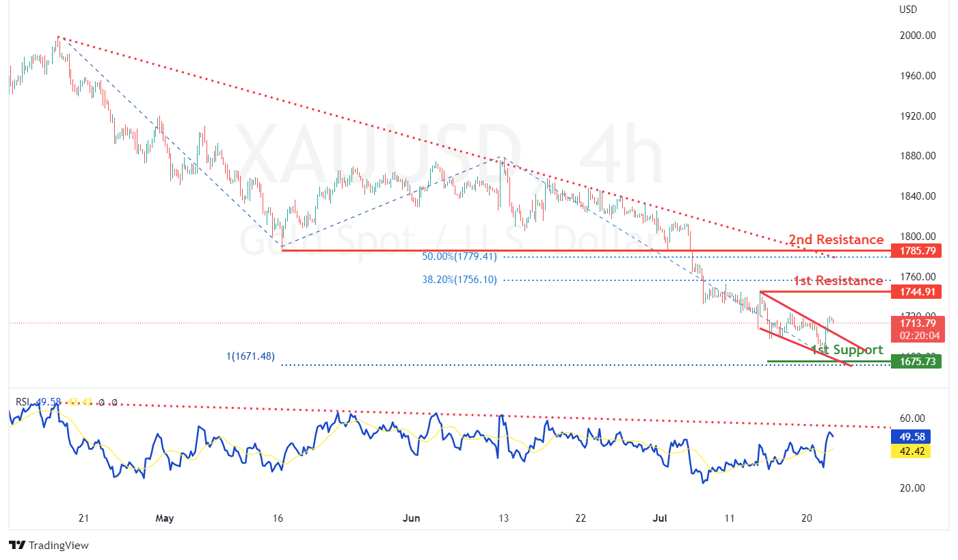Click the 1(1671.48) Fibonacci extension label

click(x=250, y=356)
